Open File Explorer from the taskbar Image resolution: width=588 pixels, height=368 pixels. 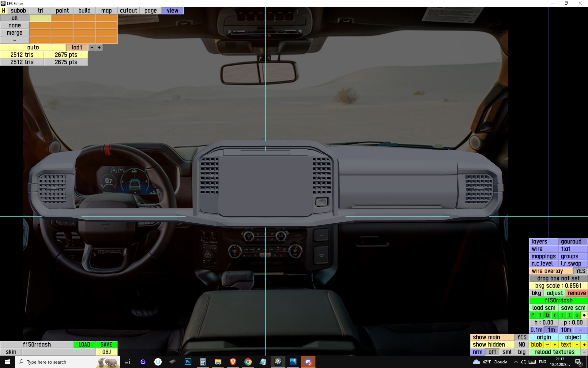[x=218, y=362]
